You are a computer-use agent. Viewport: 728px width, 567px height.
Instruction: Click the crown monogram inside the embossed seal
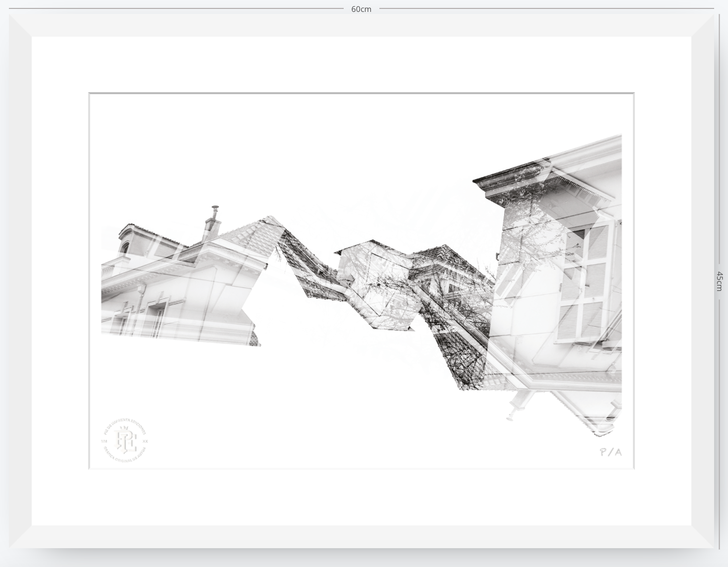(124, 441)
